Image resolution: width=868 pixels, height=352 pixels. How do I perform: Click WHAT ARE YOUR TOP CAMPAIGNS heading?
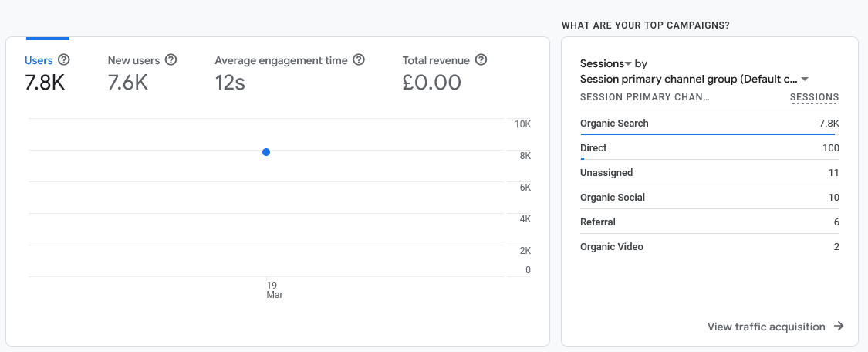coord(645,25)
